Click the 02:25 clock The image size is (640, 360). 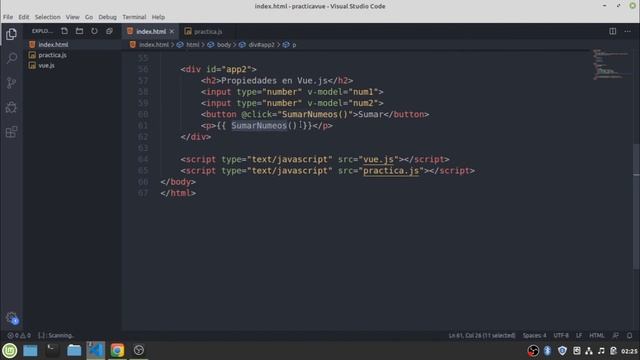[x=629, y=351]
